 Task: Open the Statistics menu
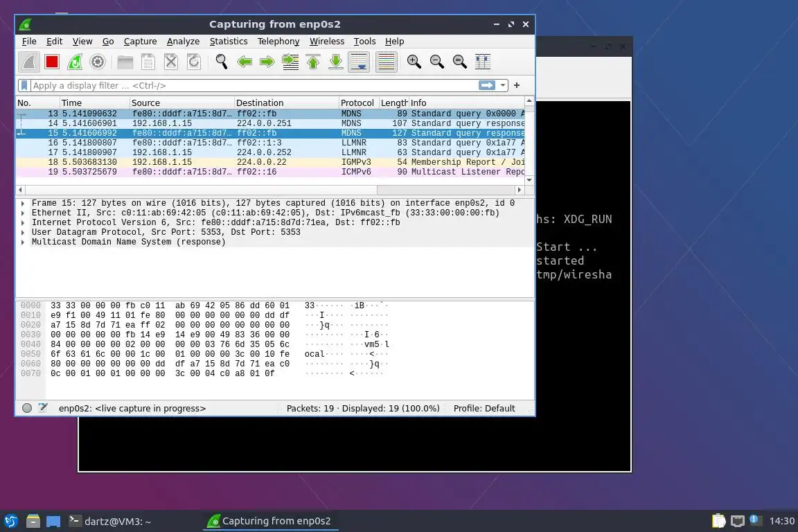[229, 42]
